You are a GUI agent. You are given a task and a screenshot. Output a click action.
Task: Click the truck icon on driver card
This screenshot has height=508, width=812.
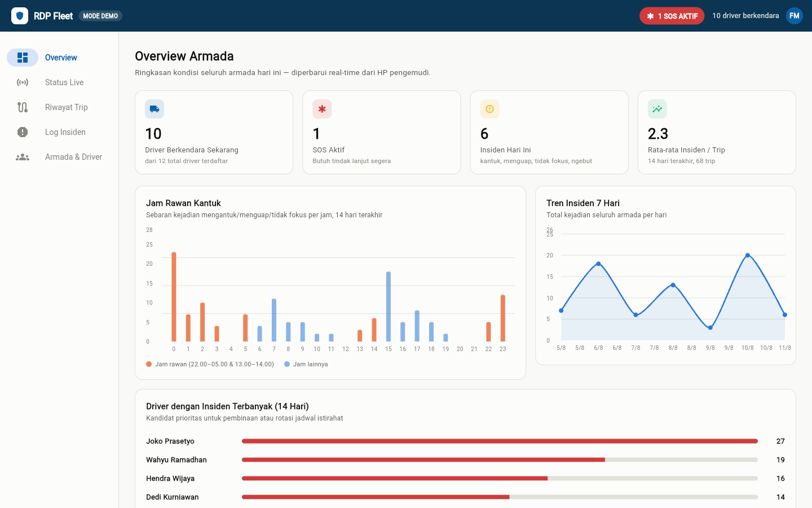coord(155,109)
